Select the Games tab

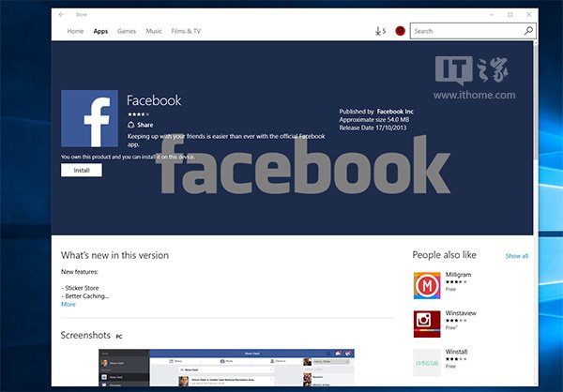point(127,31)
